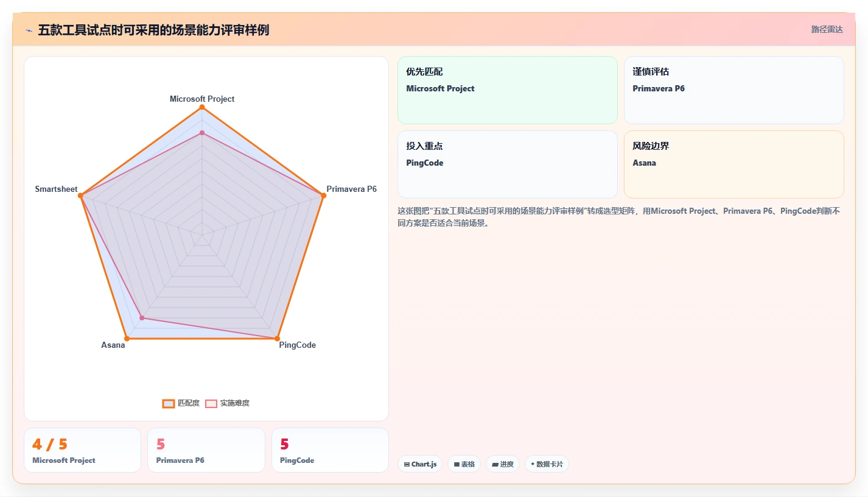Click the pink data point below Microsoft Project
The image size is (868, 497).
point(202,132)
